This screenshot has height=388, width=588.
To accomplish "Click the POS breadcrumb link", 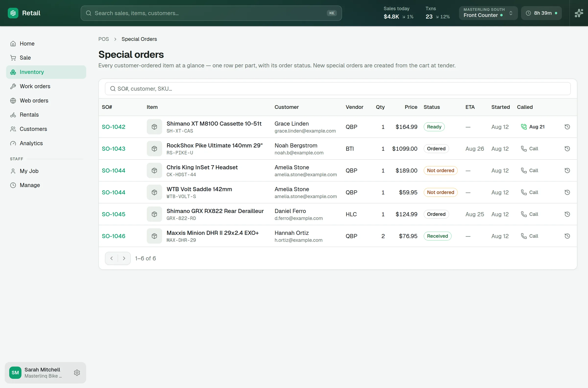I will tap(104, 39).
